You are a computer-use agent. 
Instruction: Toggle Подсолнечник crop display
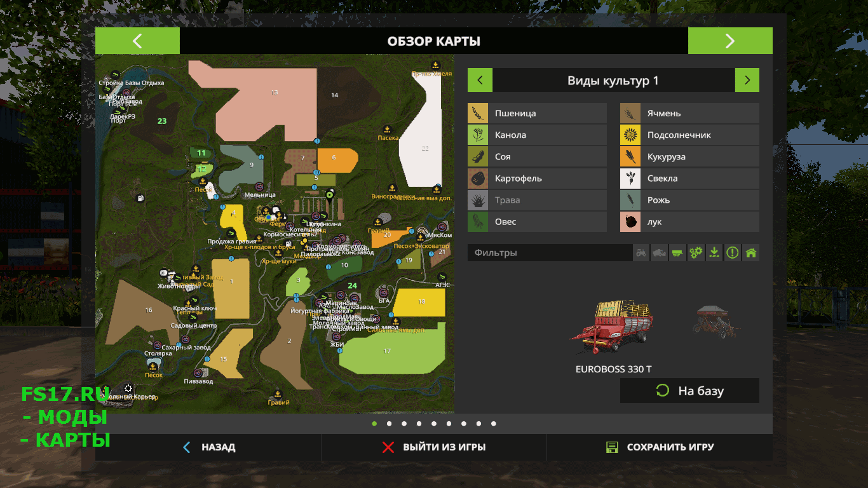pos(689,135)
